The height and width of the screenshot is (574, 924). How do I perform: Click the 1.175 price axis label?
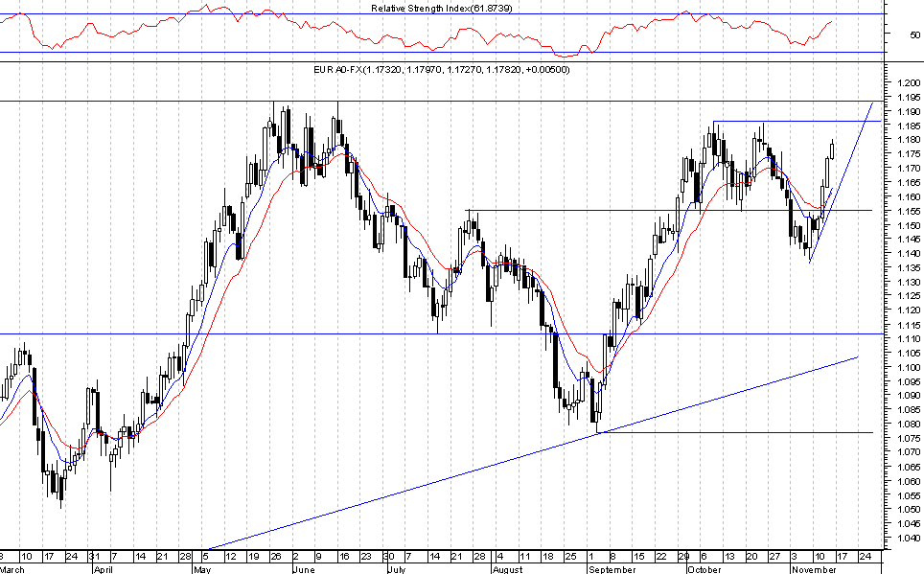909,154
